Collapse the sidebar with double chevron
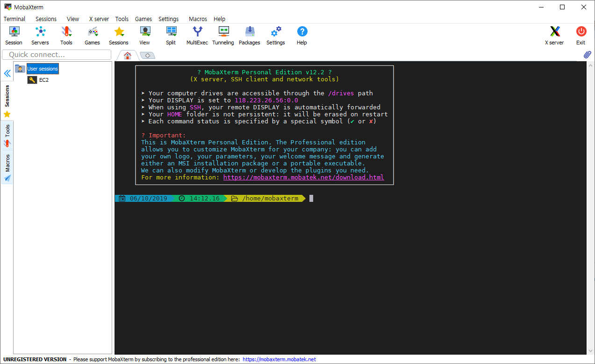The width and height of the screenshot is (595, 364). [7, 73]
